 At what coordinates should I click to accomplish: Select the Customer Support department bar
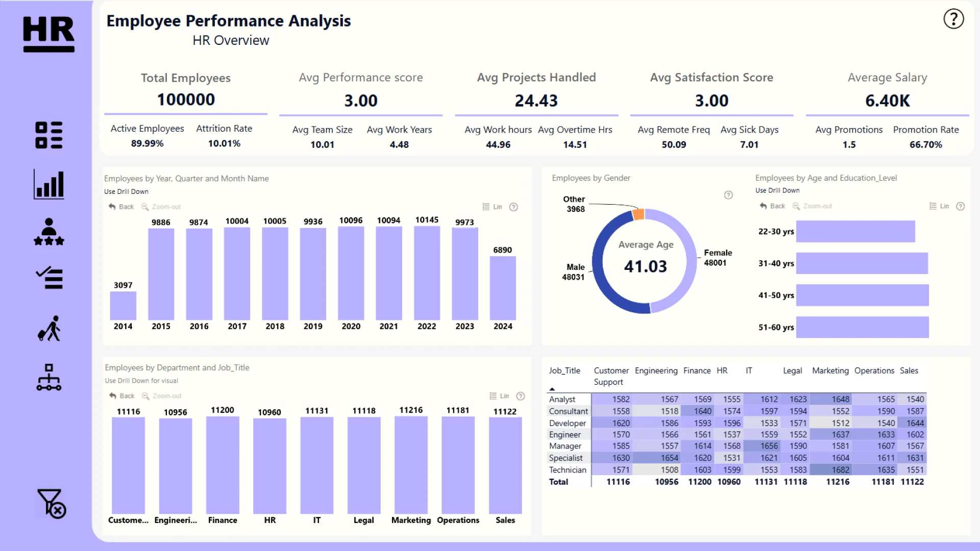[x=128, y=465]
